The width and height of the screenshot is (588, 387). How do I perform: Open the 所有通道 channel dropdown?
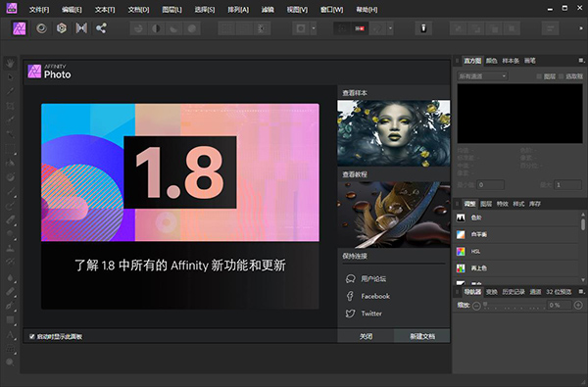tap(482, 76)
